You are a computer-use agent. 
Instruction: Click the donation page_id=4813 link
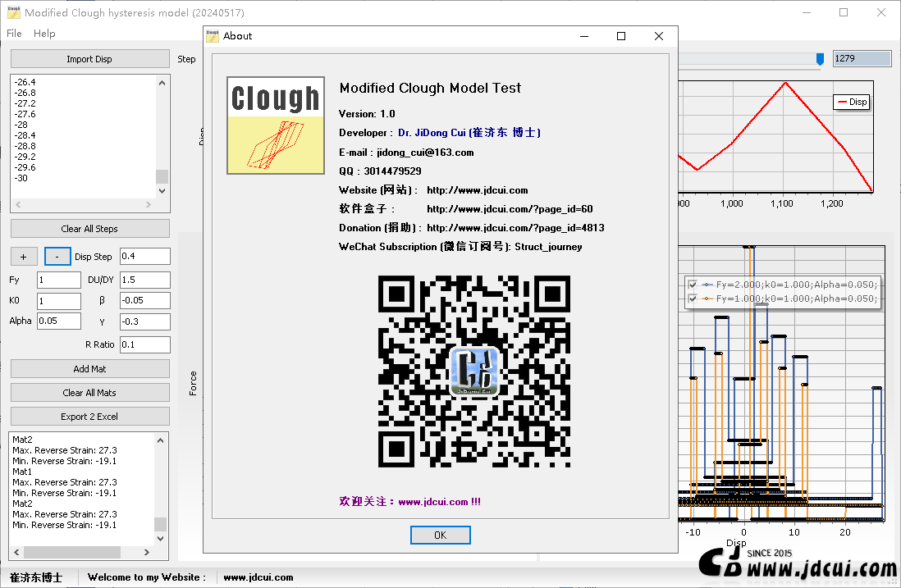click(x=515, y=228)
